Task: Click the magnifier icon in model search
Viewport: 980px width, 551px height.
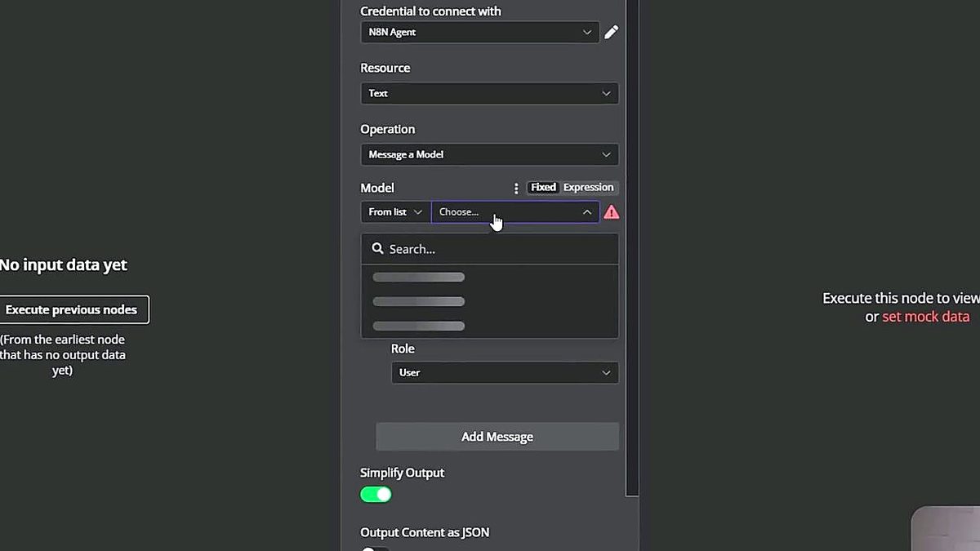Action: coord(377,249)
